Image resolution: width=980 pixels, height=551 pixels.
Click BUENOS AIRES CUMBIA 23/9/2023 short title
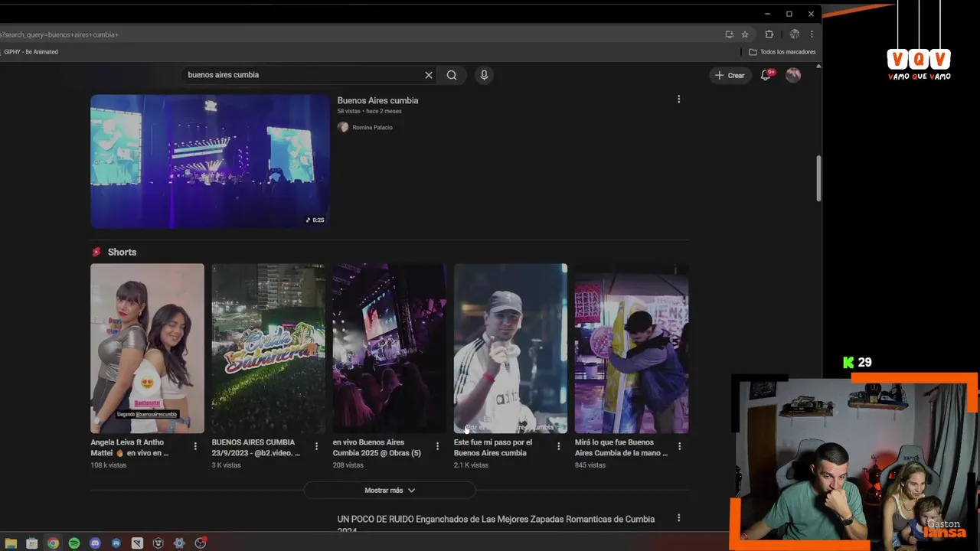(x=256, y=448)
